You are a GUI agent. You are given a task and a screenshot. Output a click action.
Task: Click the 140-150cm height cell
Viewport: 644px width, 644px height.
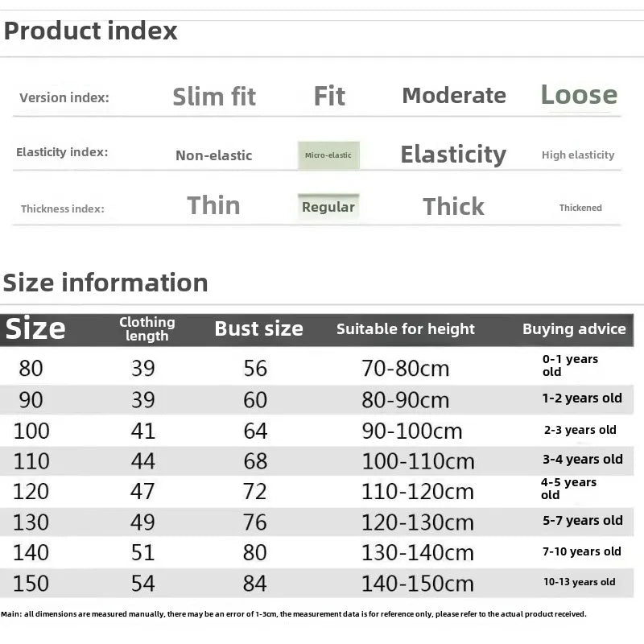pyautogui.click(x=417, y=583)
